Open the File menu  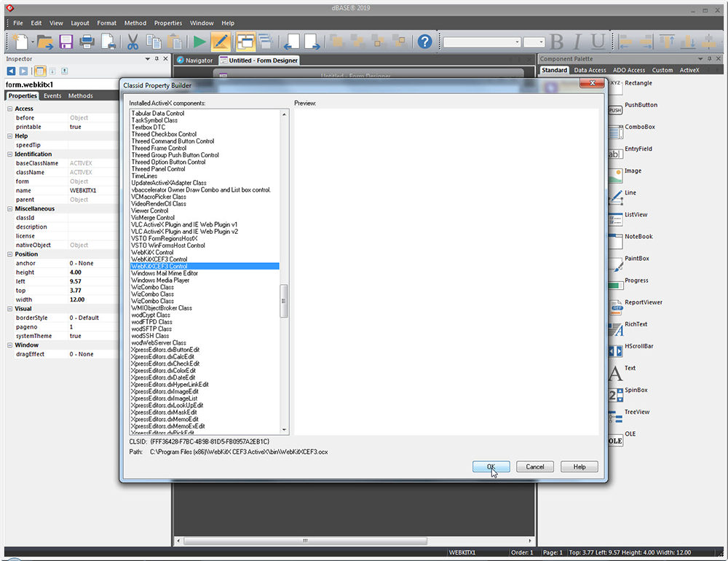(x=18, y=23)
